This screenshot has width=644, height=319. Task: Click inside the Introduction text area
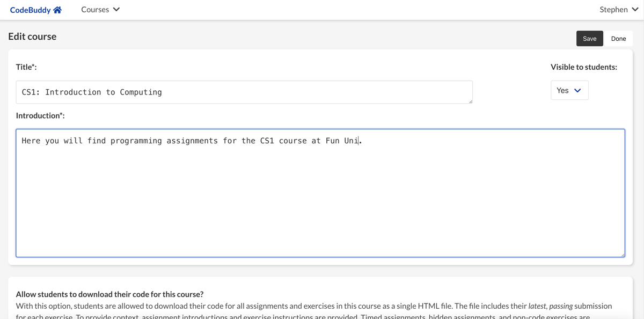(x=320, y=193)
